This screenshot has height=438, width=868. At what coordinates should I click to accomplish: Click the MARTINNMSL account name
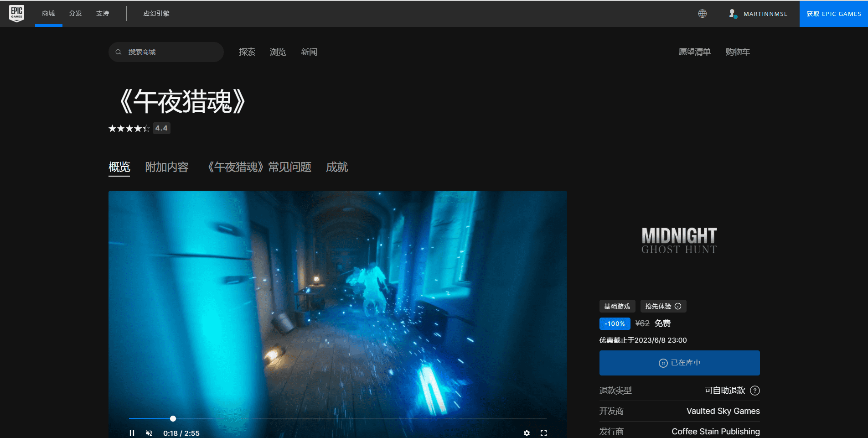click(765, 14)
